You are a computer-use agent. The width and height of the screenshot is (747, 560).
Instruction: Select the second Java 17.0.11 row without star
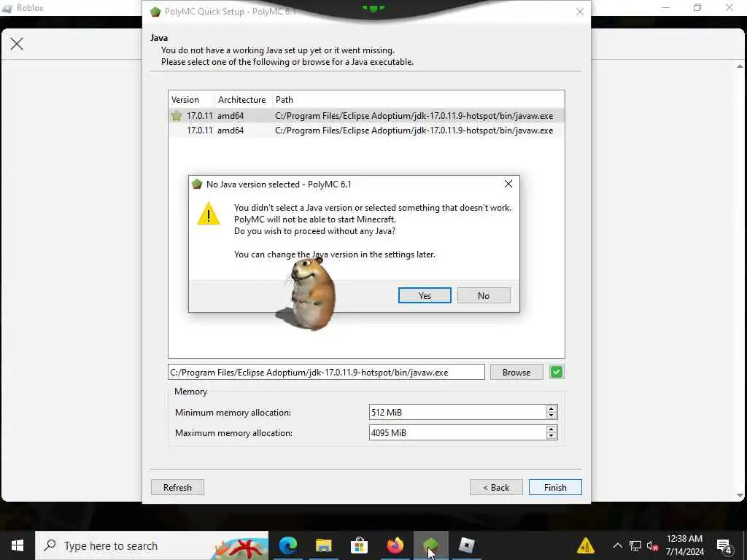366,131
